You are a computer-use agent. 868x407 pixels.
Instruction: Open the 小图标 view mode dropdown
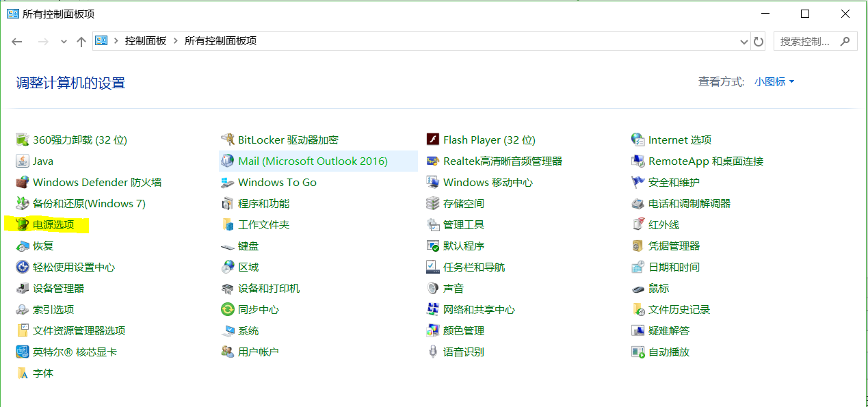774,81
